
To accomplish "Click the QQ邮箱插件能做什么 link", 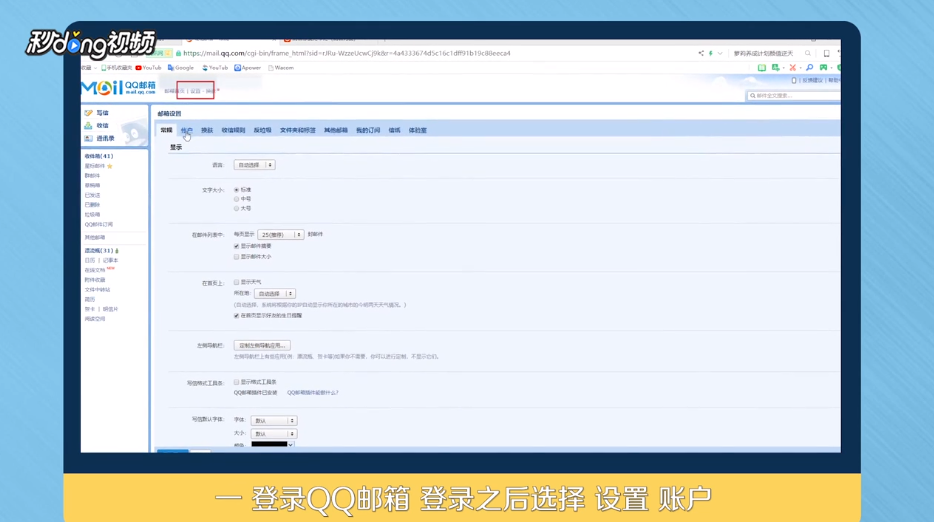I will click(313, 393).
